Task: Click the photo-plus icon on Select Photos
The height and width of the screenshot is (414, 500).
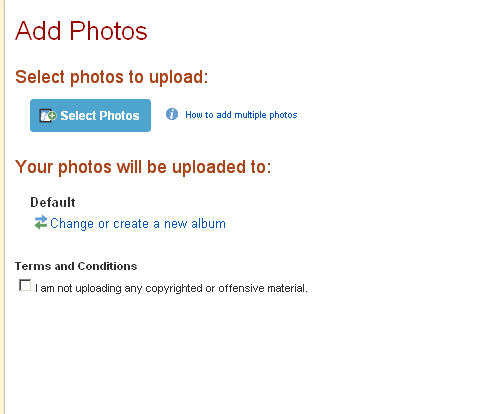Action: pos(48,116)
